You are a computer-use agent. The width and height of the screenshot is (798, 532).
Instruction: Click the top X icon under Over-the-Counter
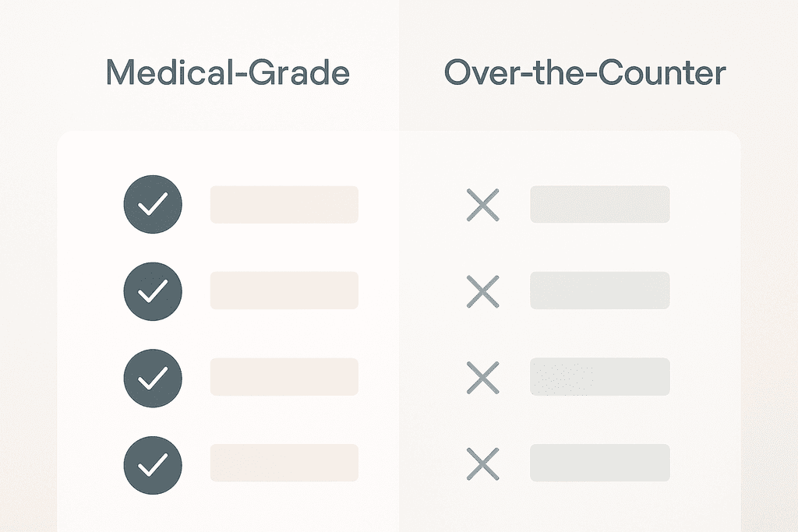pos(482,205)
